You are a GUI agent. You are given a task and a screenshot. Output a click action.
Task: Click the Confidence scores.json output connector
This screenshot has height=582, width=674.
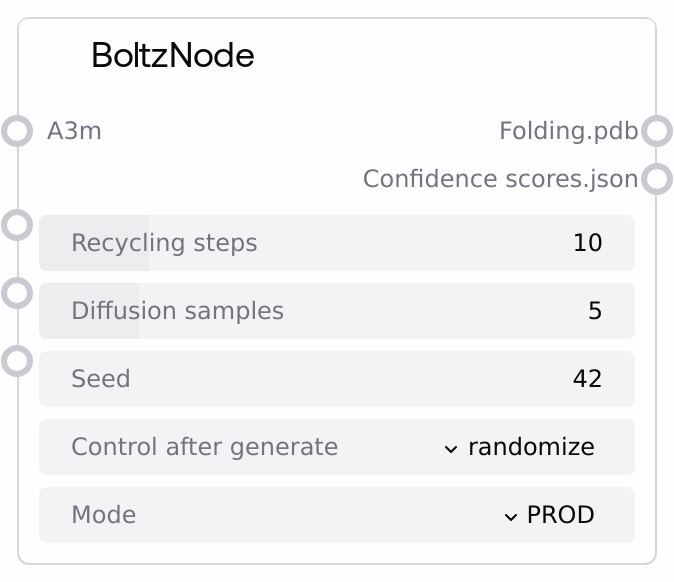(x=656, y=179)
